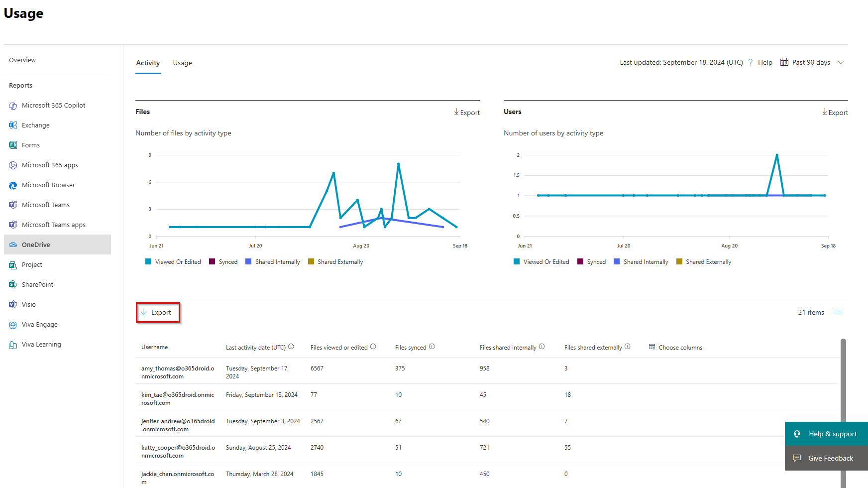Toggle Shared Externally in the Files legend
This screenshot has width=868, height=488.
click(x=335, y=261)
